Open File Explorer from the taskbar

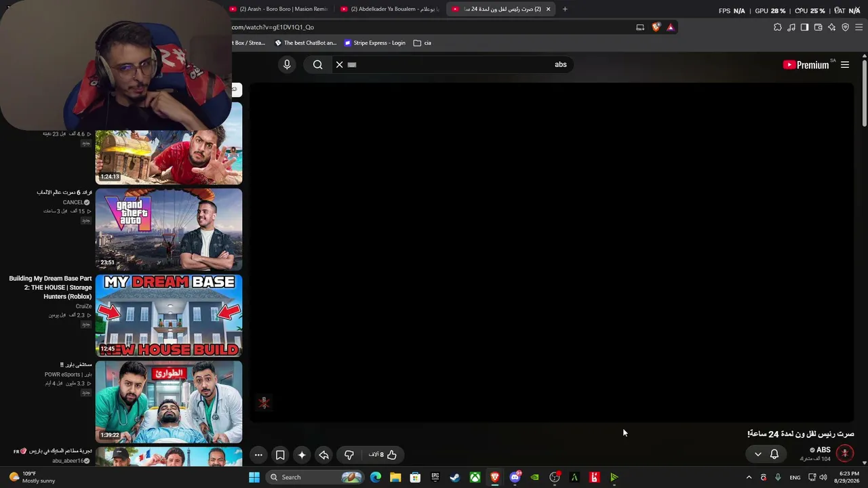(395, 477)
